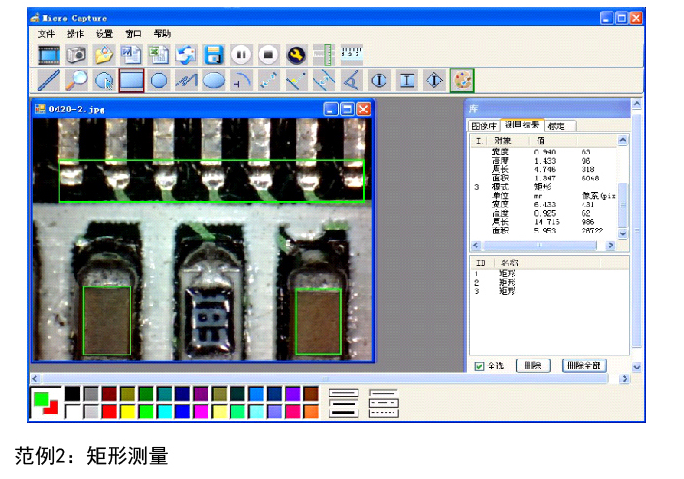The height and width of the screenshot is (479, 684).
Task: Click the pause button in toolbar
Action: pos(241,55)
